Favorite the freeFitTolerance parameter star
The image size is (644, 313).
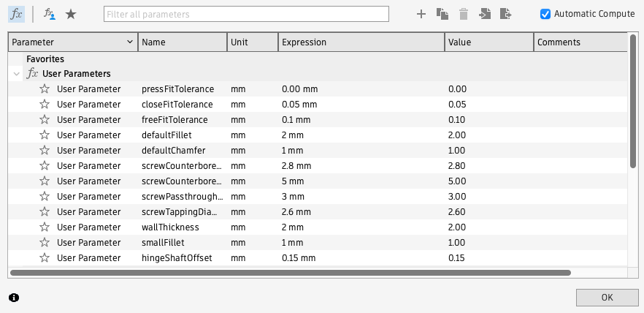(x=45, y=120)
